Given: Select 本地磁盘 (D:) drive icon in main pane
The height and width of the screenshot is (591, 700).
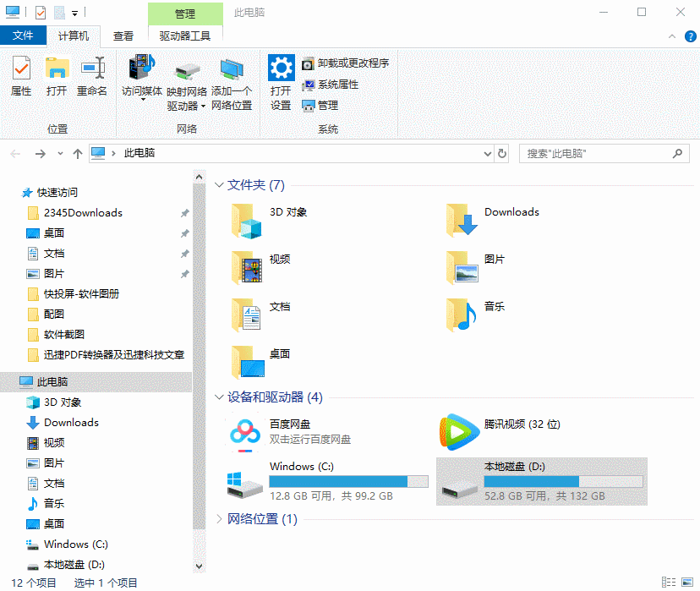Looking at the screenshot, I should pos(459,490).
